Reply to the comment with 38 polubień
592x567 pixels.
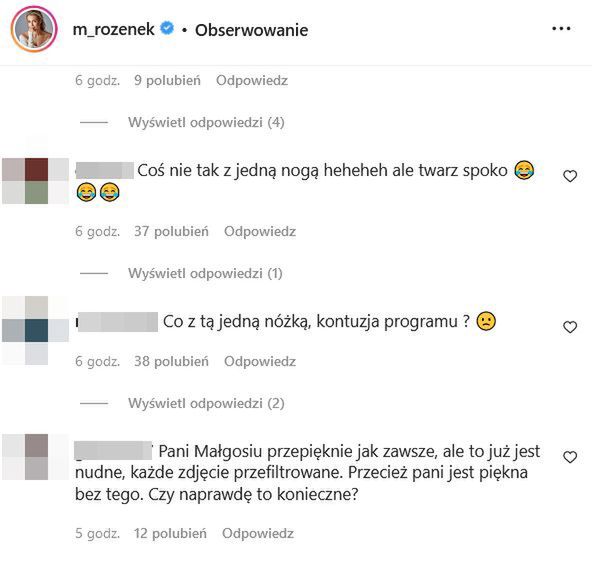260,361
